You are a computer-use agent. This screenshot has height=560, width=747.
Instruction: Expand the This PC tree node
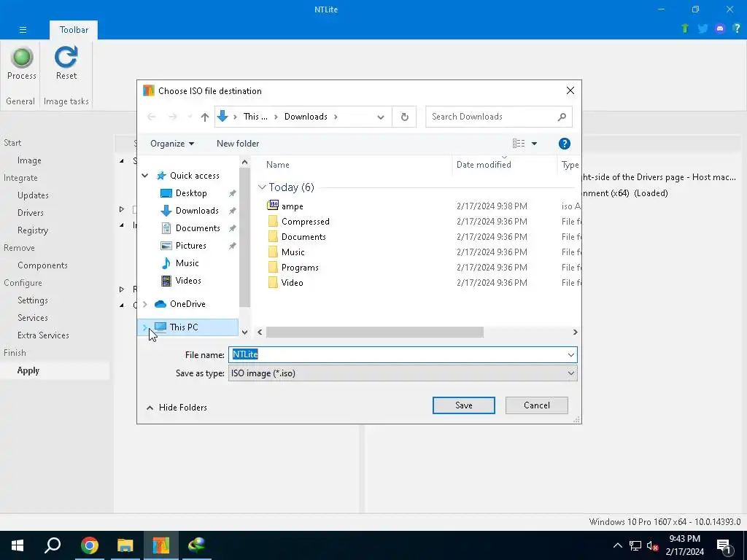(x=145, y=327)
